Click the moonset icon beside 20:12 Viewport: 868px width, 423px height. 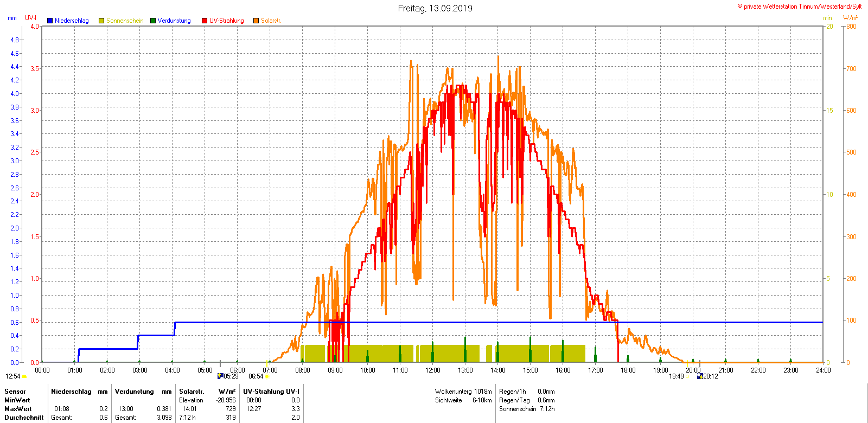[x=700, y=376]
